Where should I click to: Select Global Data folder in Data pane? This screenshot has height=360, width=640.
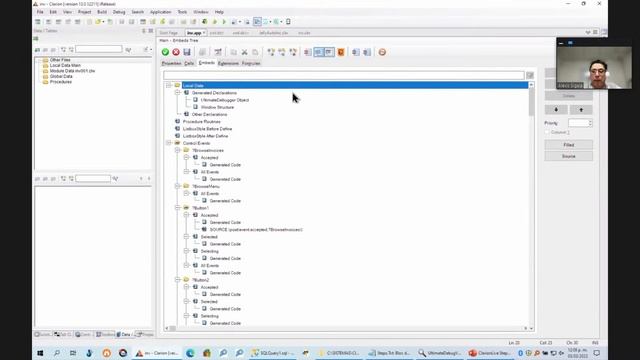click(x=61, y=76)
